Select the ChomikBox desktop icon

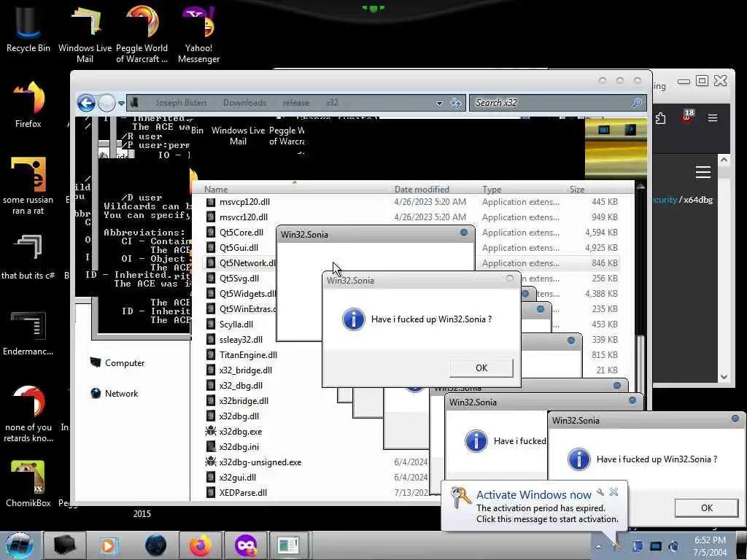pos(28,483)
